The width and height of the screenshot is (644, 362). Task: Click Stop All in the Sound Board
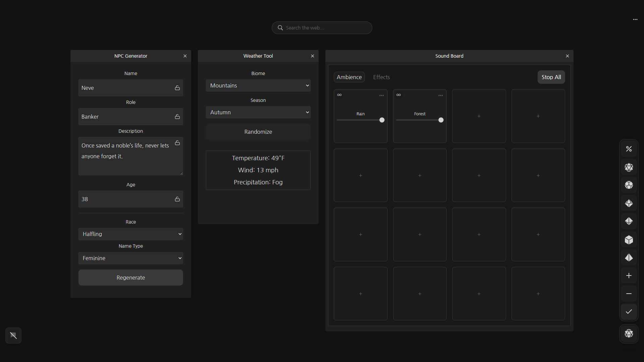tap(551, 77)
